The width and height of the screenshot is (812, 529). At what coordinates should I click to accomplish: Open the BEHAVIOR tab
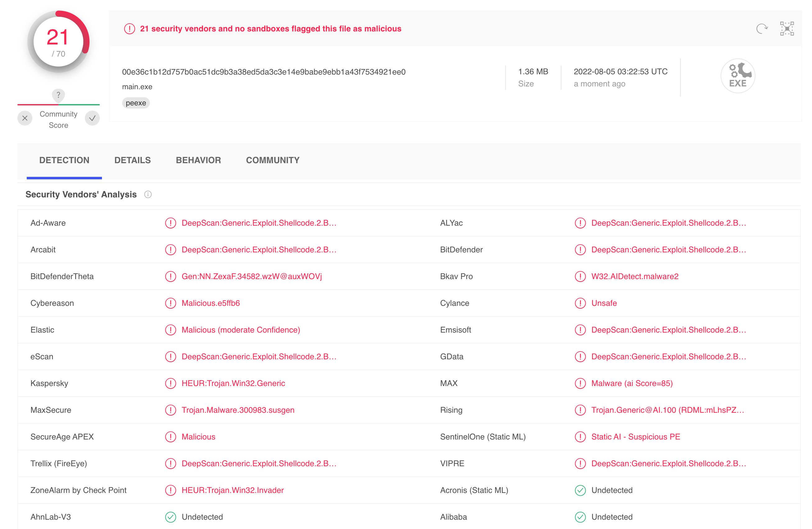coord(198,160)
